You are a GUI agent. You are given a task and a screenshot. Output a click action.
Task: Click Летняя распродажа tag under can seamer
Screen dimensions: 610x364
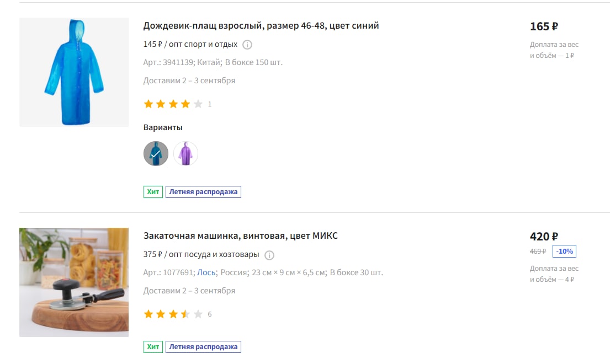click(x=204, y=347)
